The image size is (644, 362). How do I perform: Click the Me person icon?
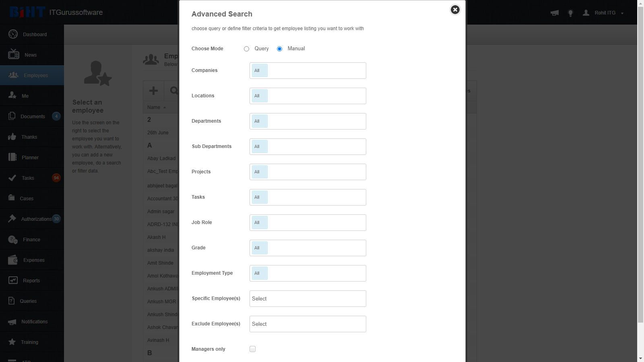tap(12, 95)
